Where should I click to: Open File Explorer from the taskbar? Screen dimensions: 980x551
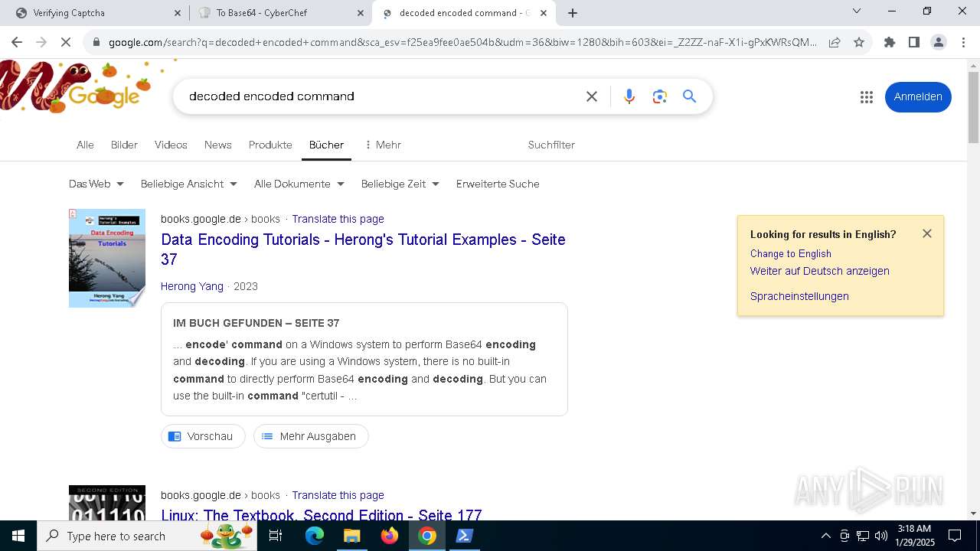[351, 536]
